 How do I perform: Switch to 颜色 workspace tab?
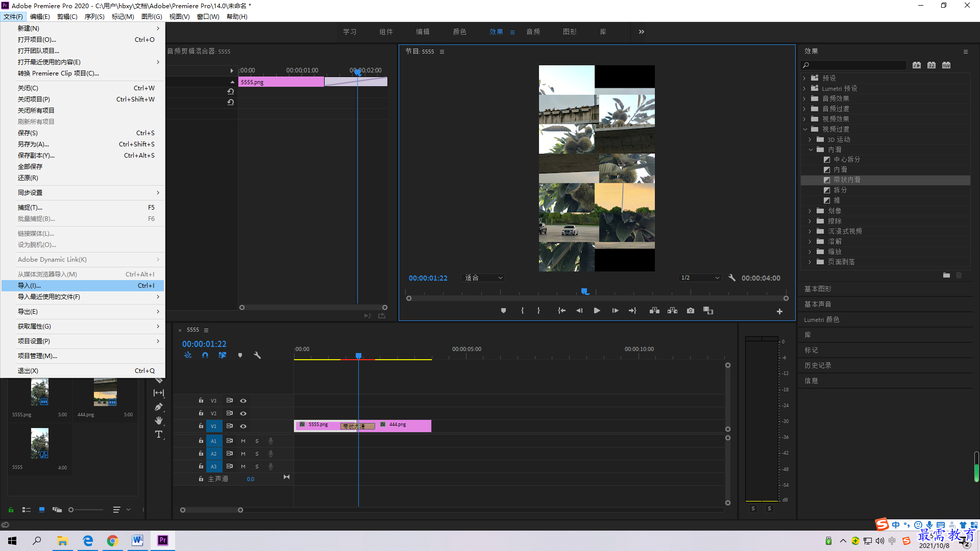pos(459,32)
